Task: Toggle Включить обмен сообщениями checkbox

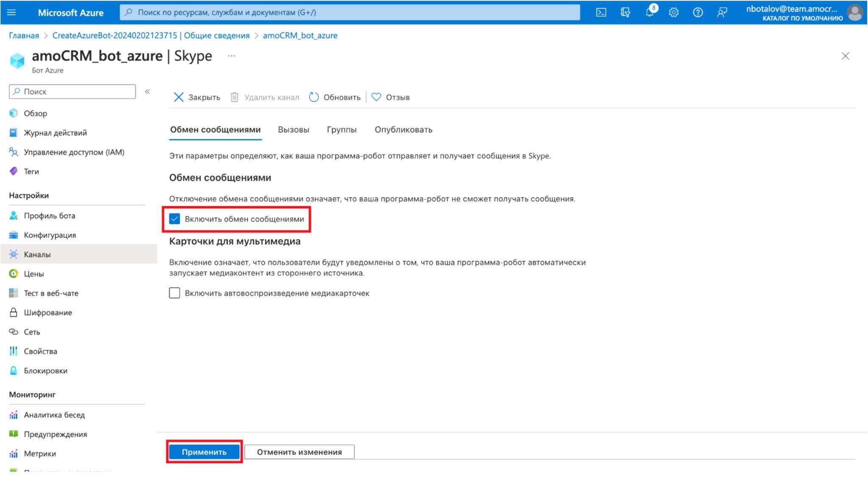Action: (174, 219)
